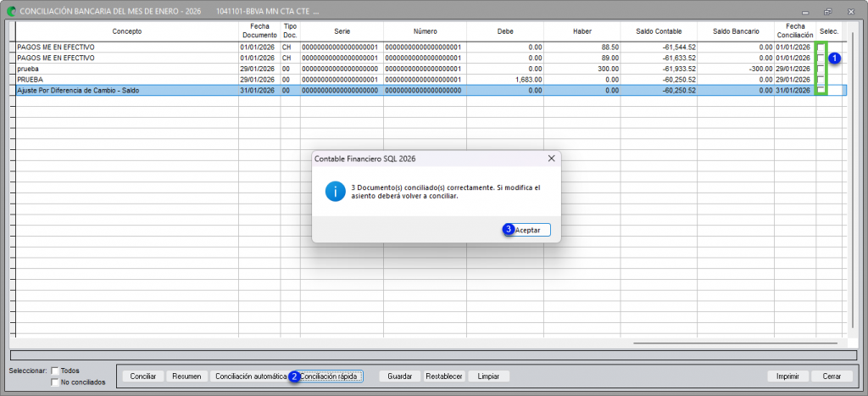868x396 pixels.
Task: Click Saldo Contable value -61,633.52
Action: [x=679, y=59]
